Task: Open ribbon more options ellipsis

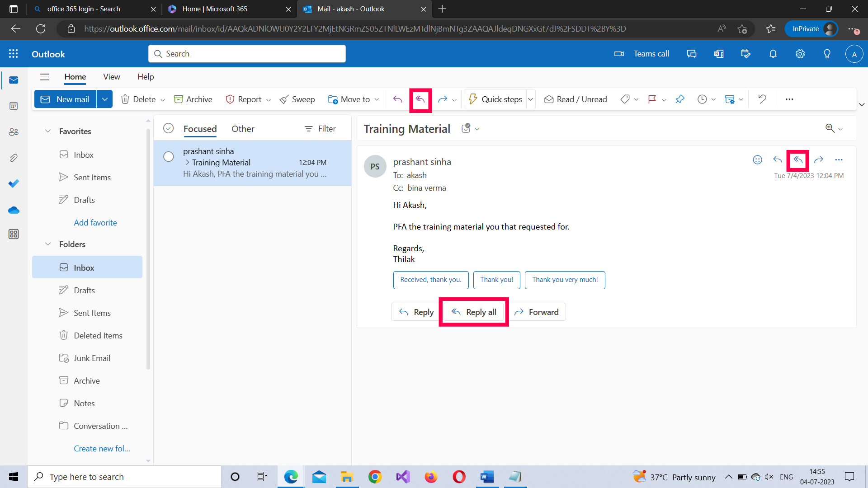Action: click(x=789, y=99)
